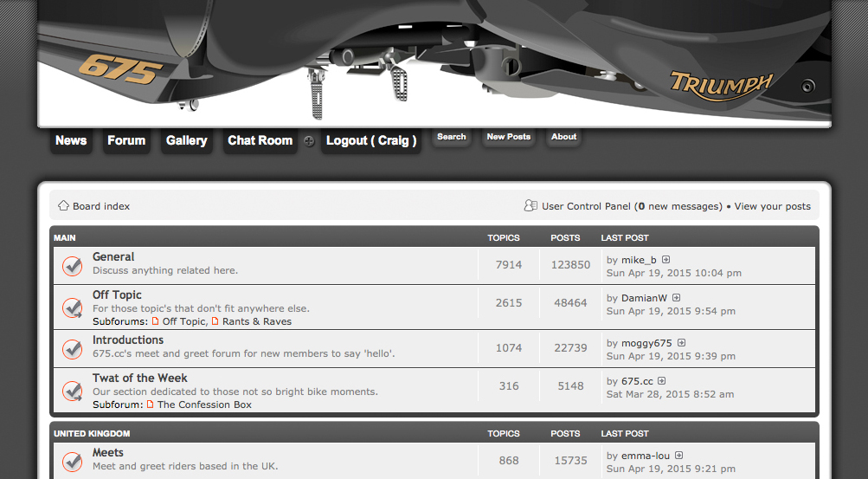This screenshot has height=479, width=868.
Task: View latest post icon beside mike_b
Action: tap(666, 260)
